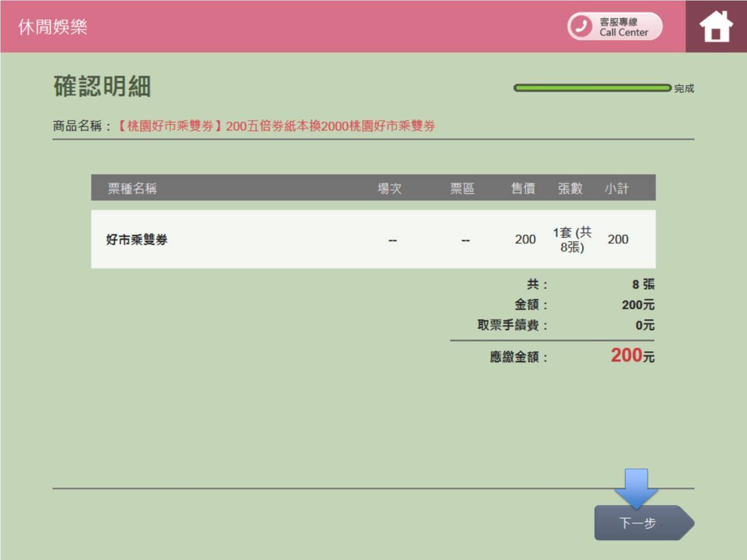
Task: Click the 票種名稱 column header
Action: (x=132, y=189)
